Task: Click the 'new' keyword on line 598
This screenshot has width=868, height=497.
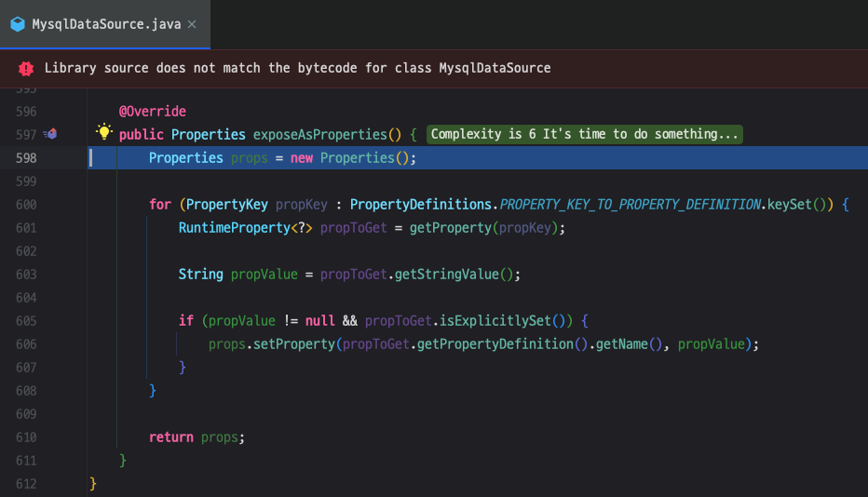Action: (x=302, y=158)
